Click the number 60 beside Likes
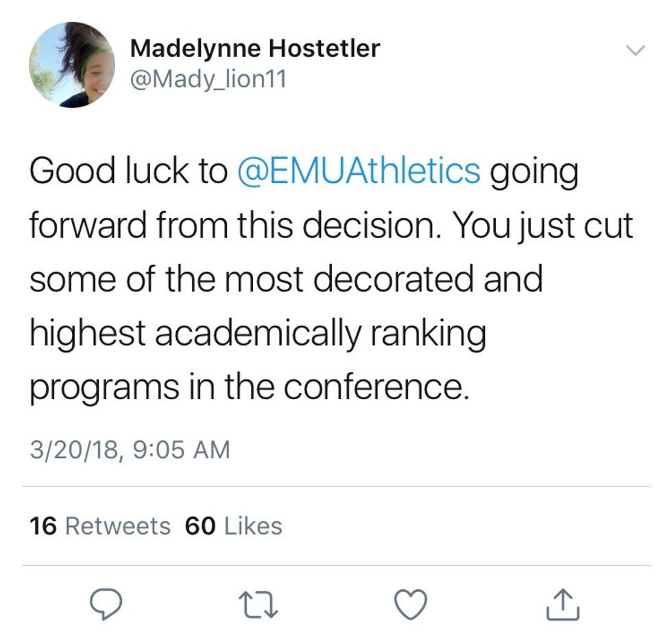The height and width of the screenshot is (642, 672). tap(200, 526)
